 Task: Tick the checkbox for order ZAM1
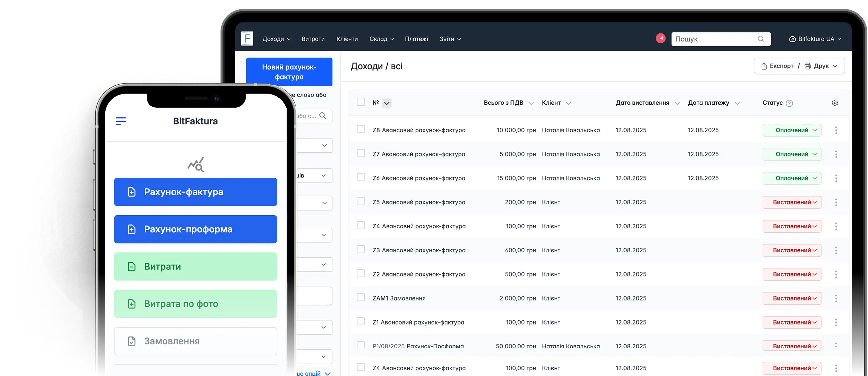(x=361, y=296)
